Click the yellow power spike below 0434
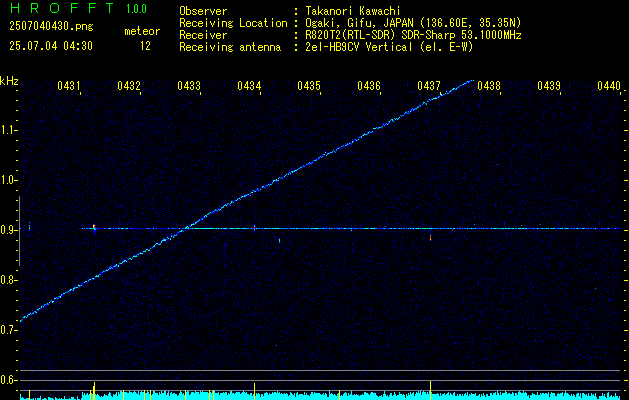This screenshot has width=629, height=400. point(254,391)
